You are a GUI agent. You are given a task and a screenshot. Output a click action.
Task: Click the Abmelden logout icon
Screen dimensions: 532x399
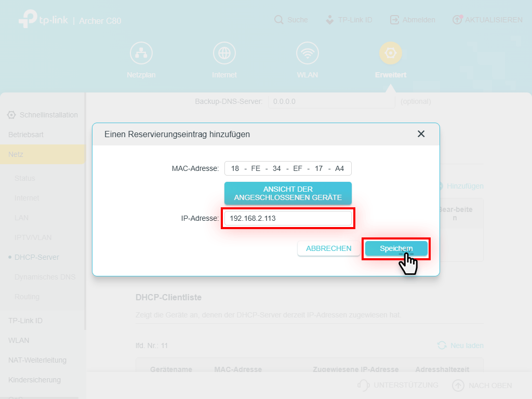[395, 20]
